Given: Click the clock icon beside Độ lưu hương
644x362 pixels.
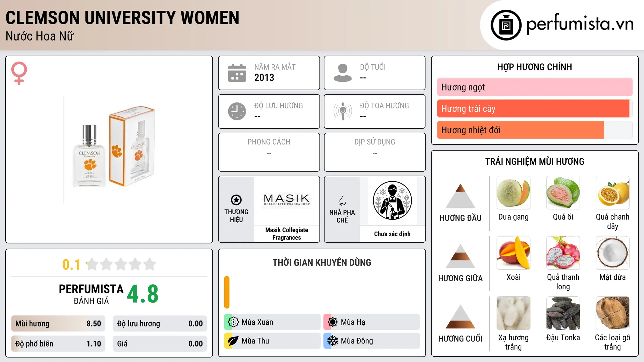Looking at the screenshot, I should click(x=237, y=111).
